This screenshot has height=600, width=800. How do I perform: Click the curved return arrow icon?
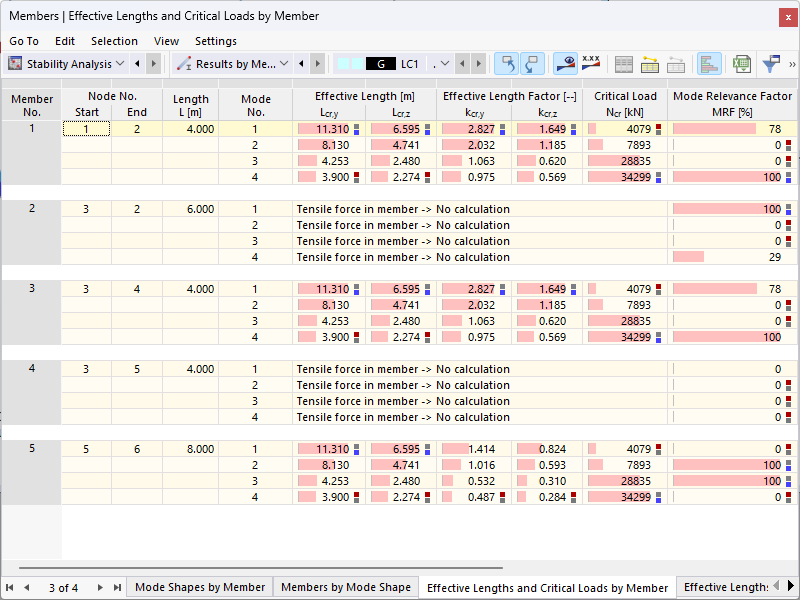coord(533,63)
